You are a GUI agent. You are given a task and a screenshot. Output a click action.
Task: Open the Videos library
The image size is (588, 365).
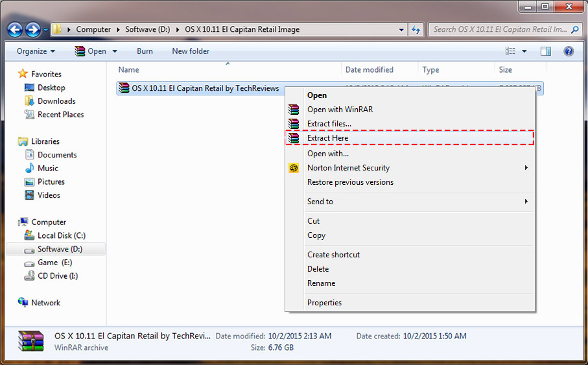49,195
